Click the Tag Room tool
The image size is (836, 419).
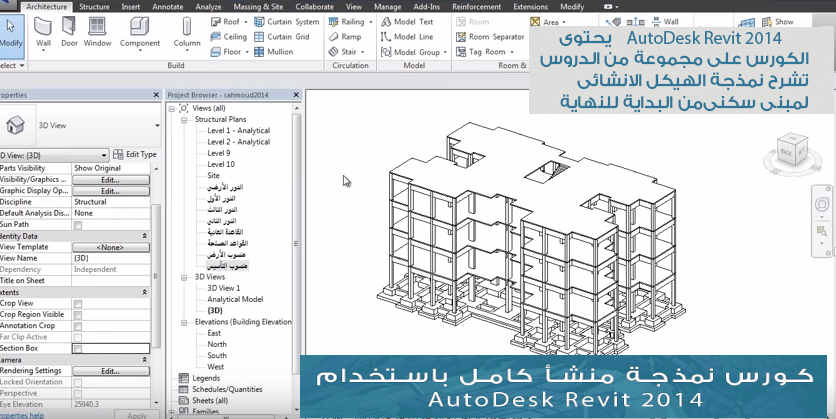click(x=481, y=52)
